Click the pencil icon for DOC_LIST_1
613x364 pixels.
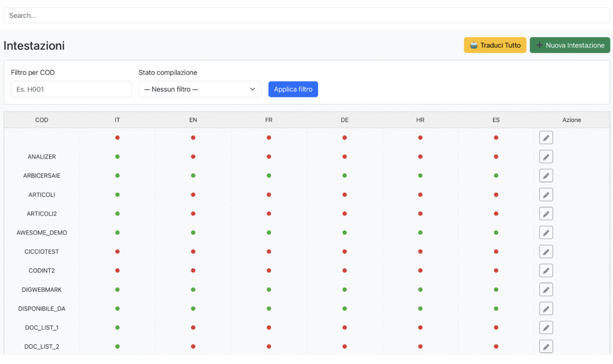(x=545, y=327)
